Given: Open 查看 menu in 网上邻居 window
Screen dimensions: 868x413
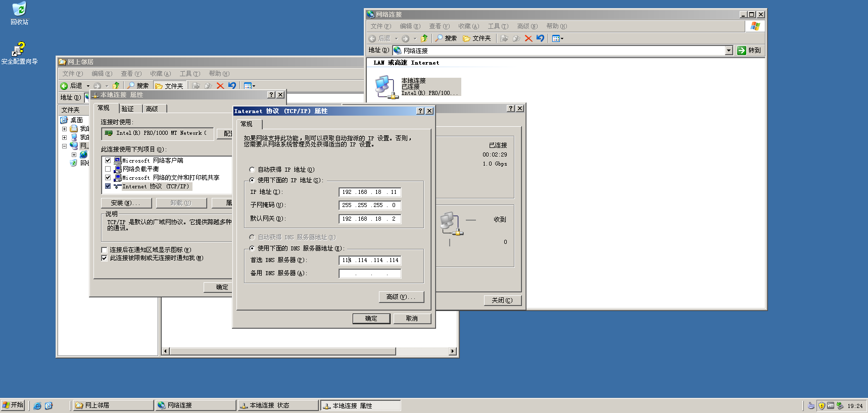Looking at the screenshot, I should click(131, 74).
